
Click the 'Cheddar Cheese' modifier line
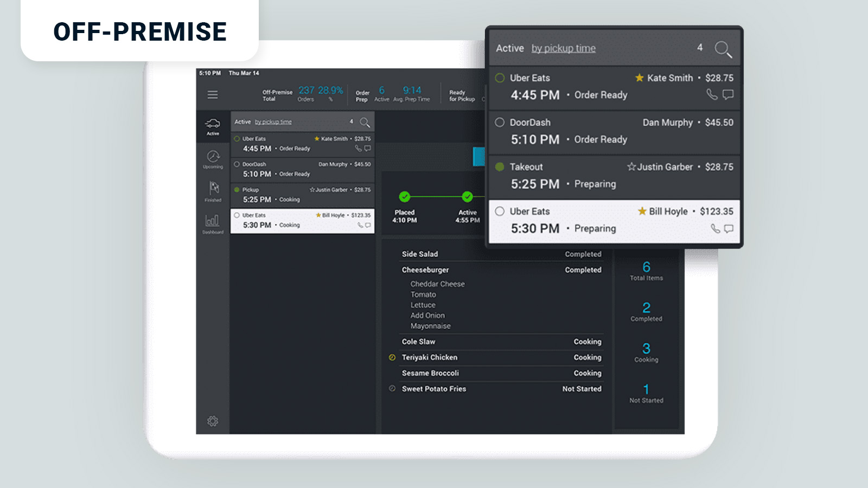pos(437,284)
